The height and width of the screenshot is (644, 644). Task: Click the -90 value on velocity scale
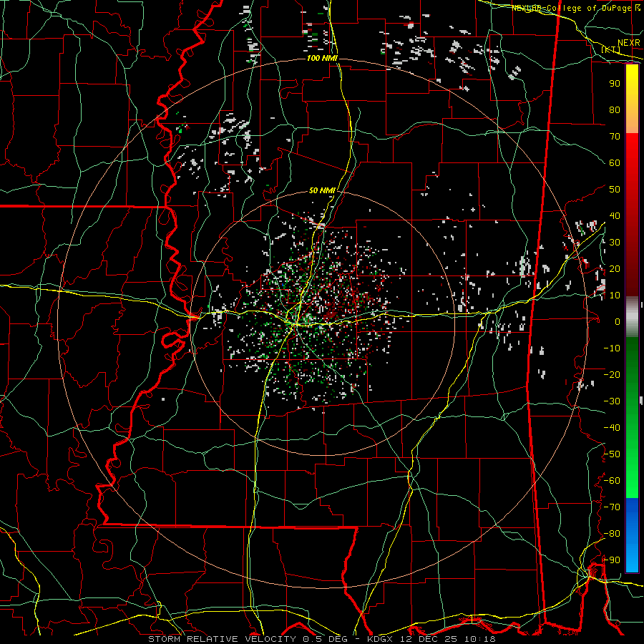(x=612, y=560)
